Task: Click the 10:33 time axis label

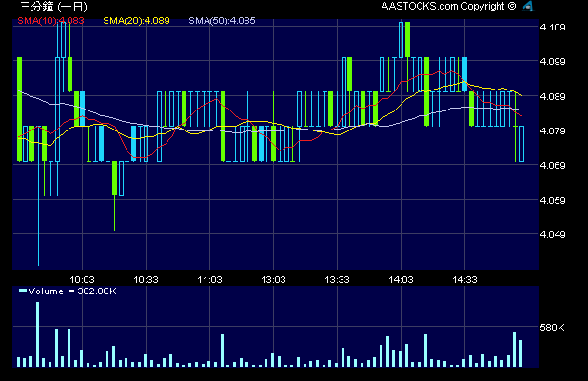Action: point(146,280)
